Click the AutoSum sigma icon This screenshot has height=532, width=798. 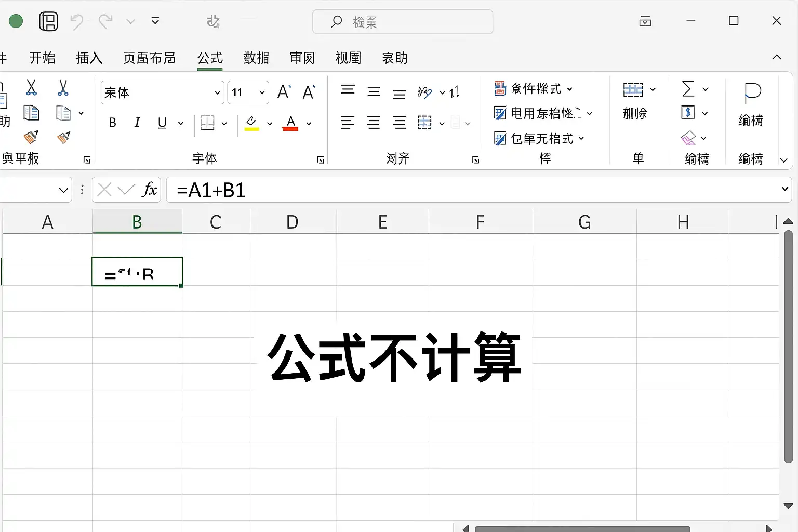pos(688,89)
